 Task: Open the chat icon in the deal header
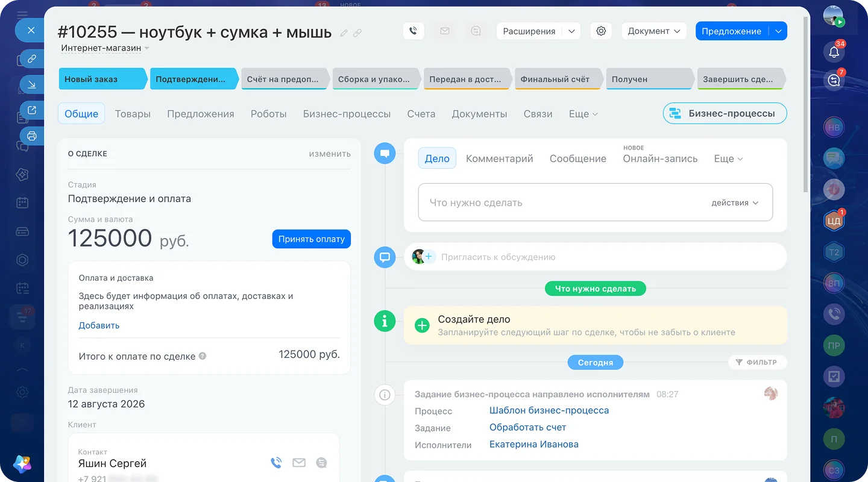(476, 31)
